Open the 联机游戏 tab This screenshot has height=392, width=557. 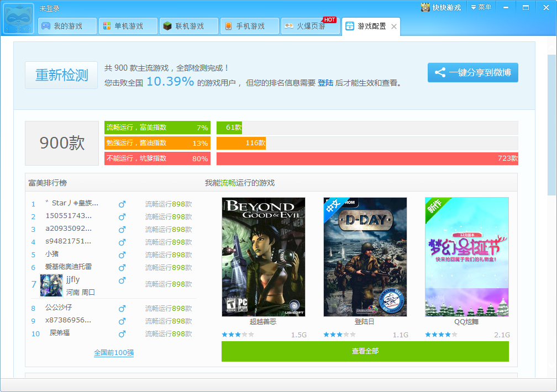pos(188,26)
